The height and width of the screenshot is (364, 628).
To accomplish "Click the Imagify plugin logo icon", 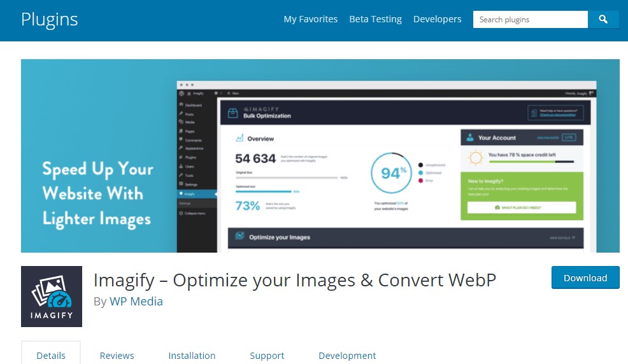I will click(52, 296).
